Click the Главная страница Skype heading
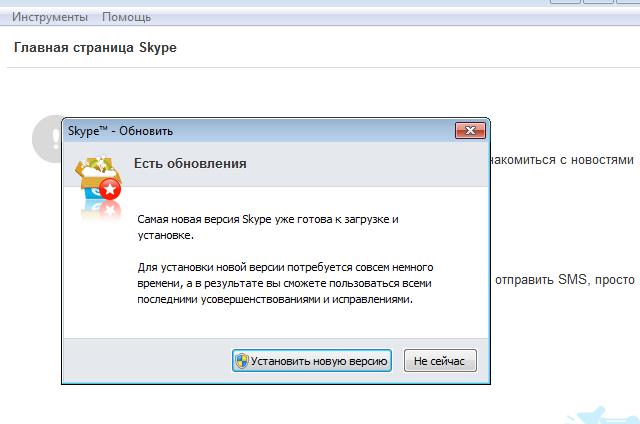This screenshot has height=424, width=640. click(x=95, y=47)
